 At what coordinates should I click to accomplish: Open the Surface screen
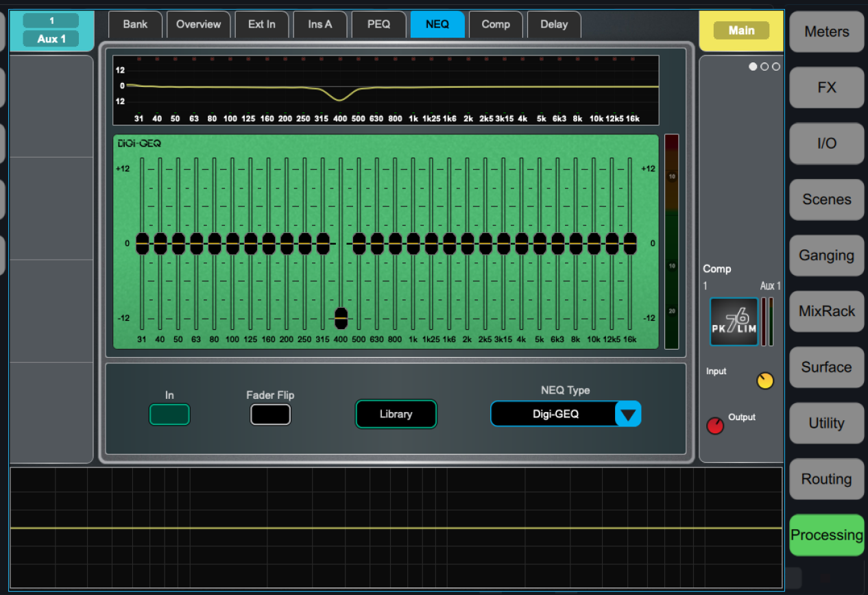point(826,367)
